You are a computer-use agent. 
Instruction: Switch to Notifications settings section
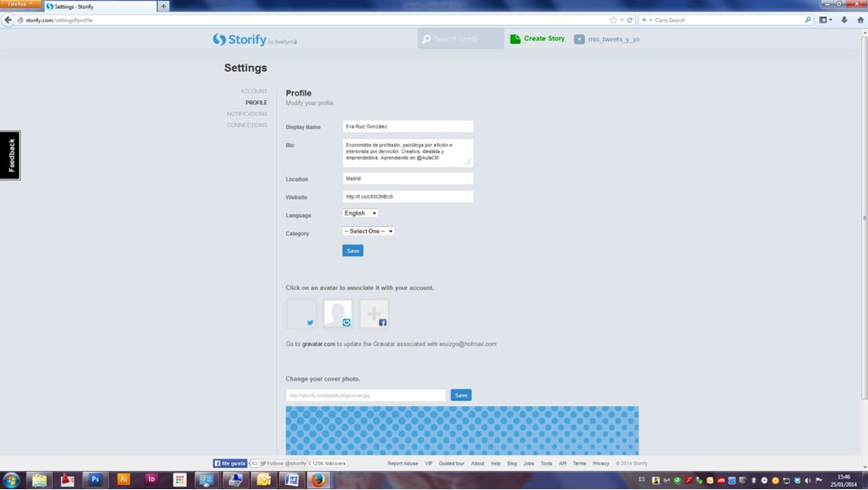247,113
